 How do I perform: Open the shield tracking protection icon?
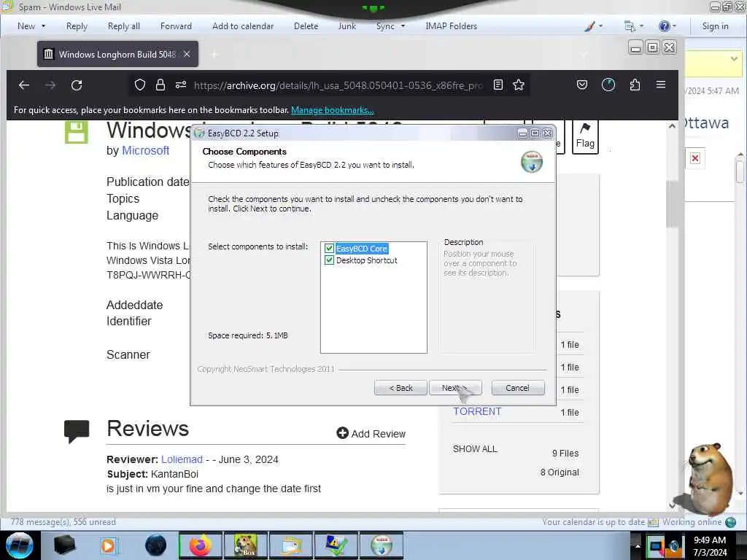139,85
